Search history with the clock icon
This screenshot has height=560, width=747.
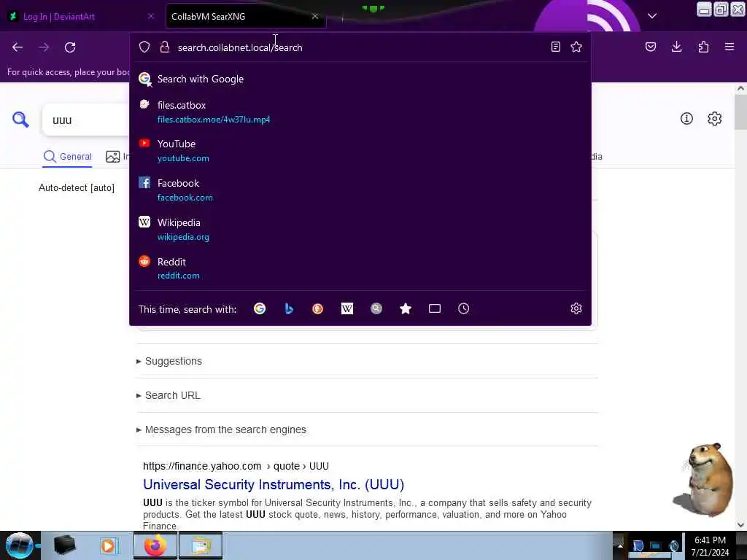(463, 308)
